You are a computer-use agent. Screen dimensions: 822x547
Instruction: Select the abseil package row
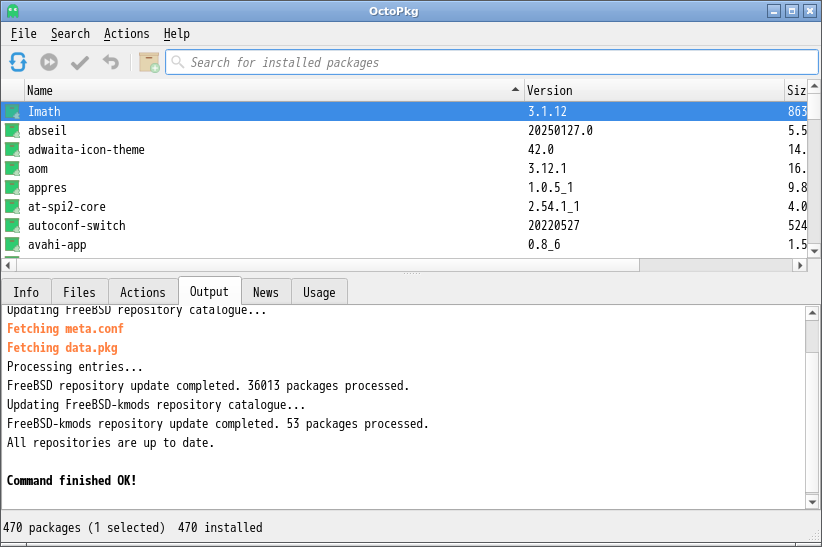(404, 131)
